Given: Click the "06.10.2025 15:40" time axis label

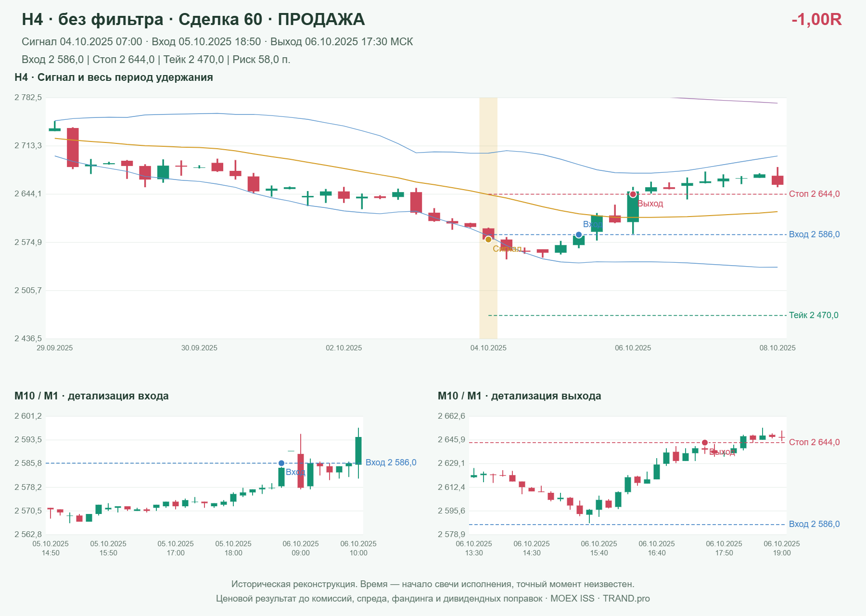Looking at the screenshot, I should 599,548.
